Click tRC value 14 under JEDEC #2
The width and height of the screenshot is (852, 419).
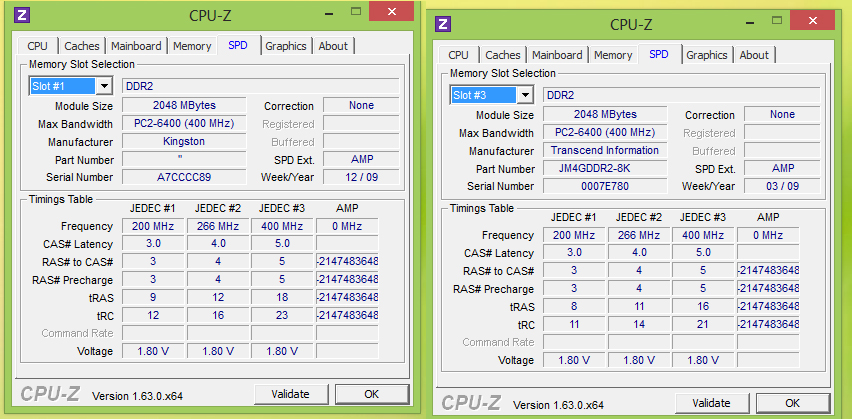click(x=639, y=324)
